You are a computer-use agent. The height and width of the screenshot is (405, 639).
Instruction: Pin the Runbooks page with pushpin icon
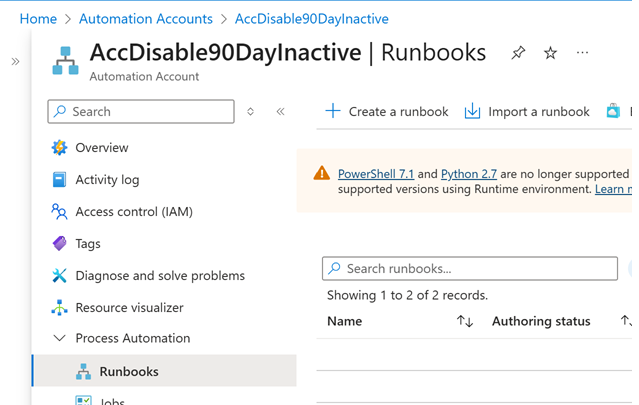pyautogui.click(x=518, y=53)
